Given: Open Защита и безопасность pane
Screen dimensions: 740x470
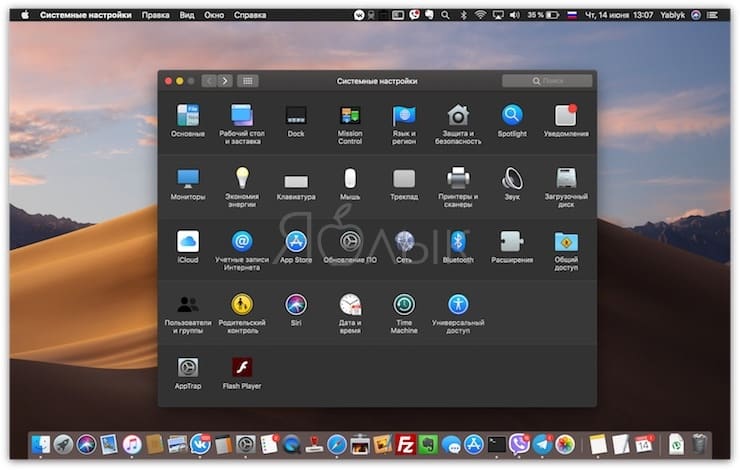Looking at the screenshot, I should 458,125.
